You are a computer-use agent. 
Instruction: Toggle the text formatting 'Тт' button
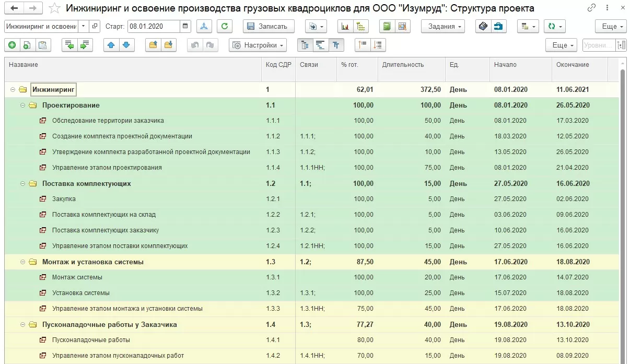click(336, 45)
